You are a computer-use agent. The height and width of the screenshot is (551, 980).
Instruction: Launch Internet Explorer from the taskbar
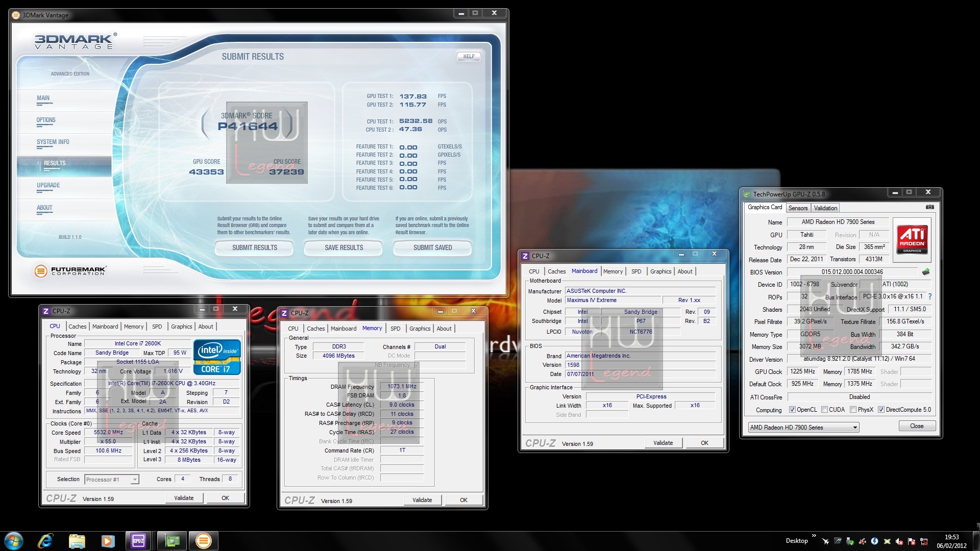(x=45, y=540)
